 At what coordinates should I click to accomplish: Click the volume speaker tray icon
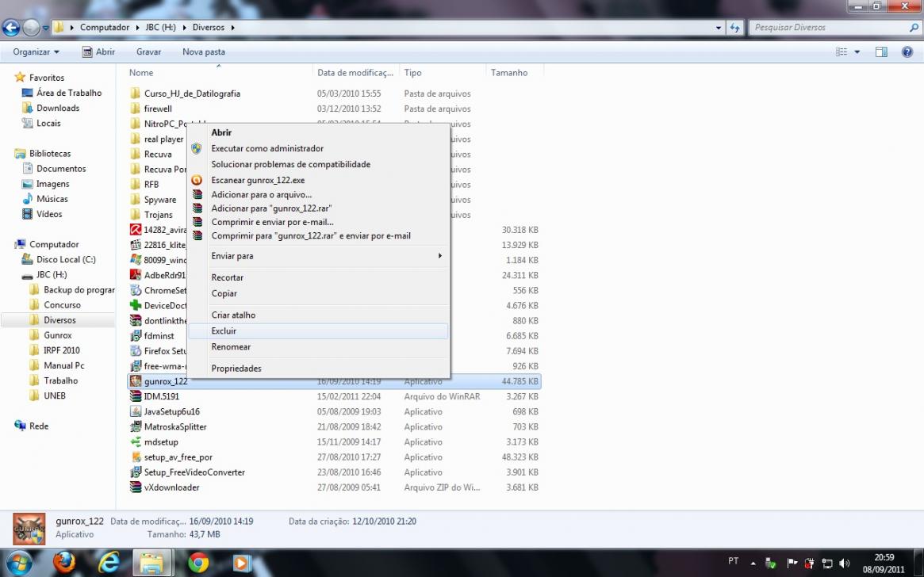844,563
